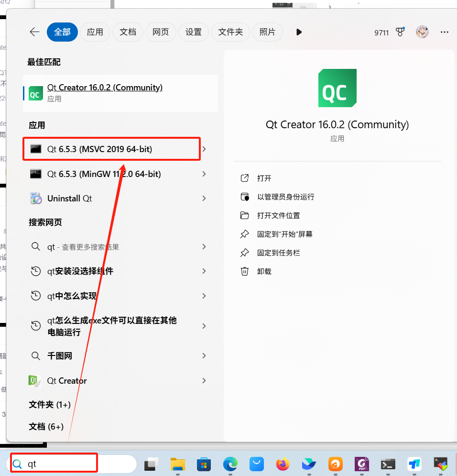Click the taskbar search box containing qt
The height and width of the screenshot is (476, 457).
pyautogui.click(x=72, y=464)
